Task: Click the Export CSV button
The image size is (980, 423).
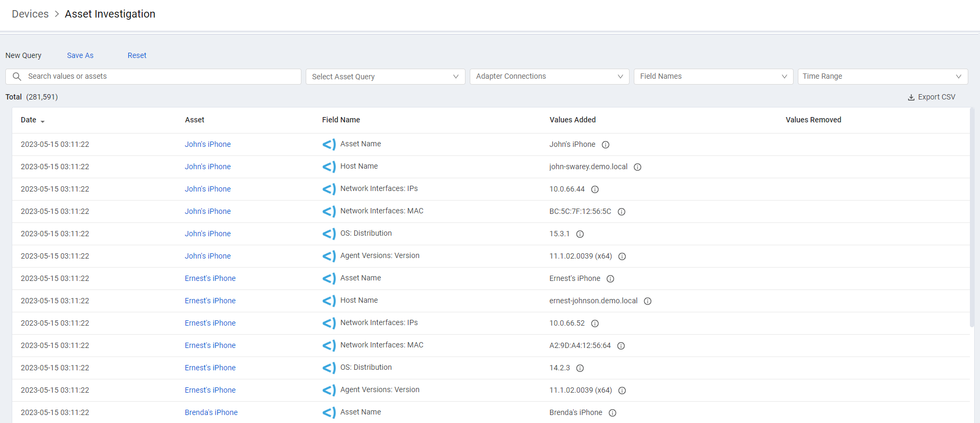Action: coord(932,97)
